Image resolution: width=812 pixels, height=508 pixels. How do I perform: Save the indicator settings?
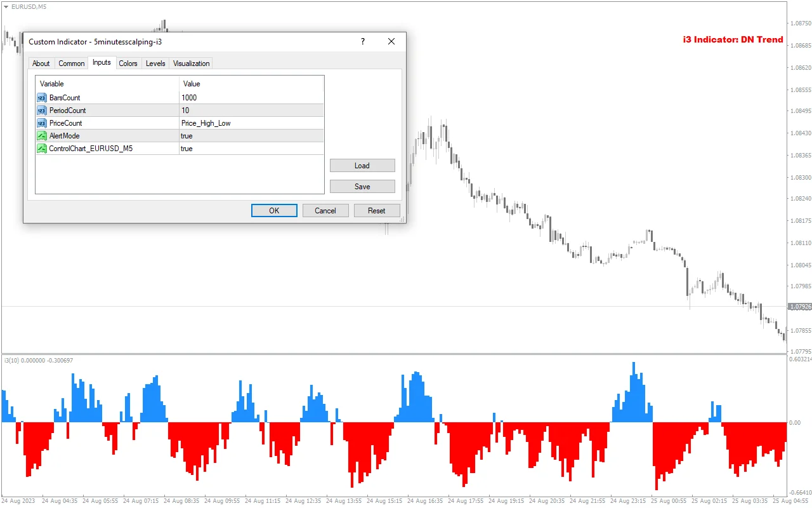click(x=362, y=186)
